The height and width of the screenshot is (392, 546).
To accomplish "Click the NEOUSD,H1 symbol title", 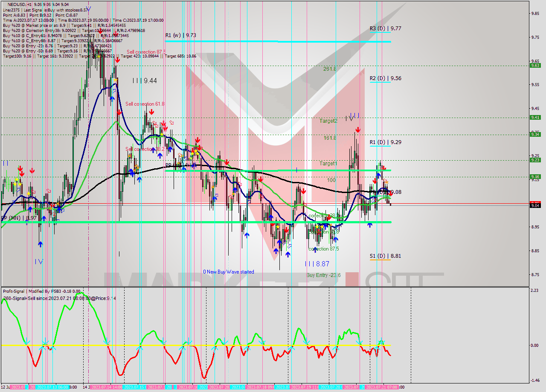I will click(x=19, y=4).
